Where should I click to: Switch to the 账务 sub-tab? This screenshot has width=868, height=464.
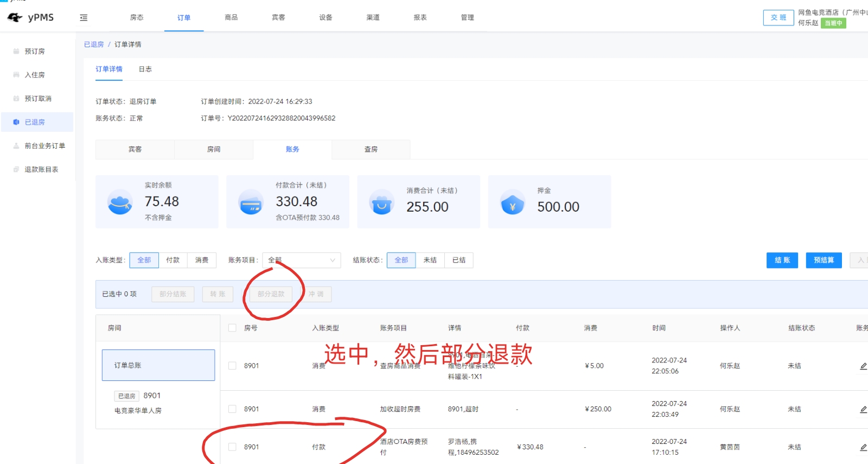(x=292, y=149)
